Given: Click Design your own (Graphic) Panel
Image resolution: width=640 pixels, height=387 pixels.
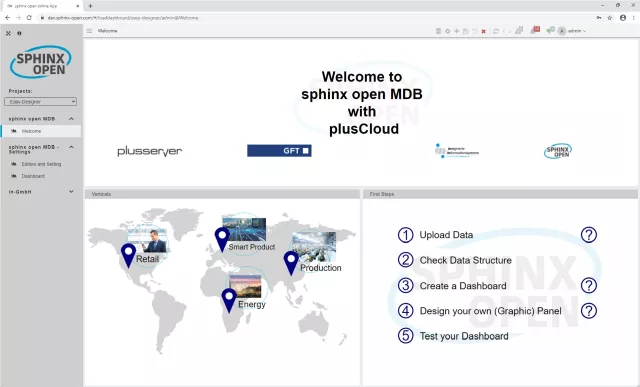Looking at the screenshot, I should pyautogui.click(x=490, y=311).
